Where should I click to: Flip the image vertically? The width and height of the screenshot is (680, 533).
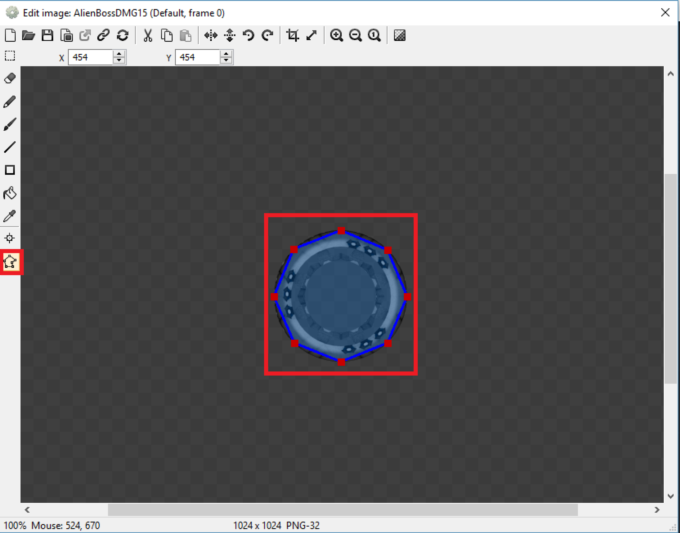point(230,35)
